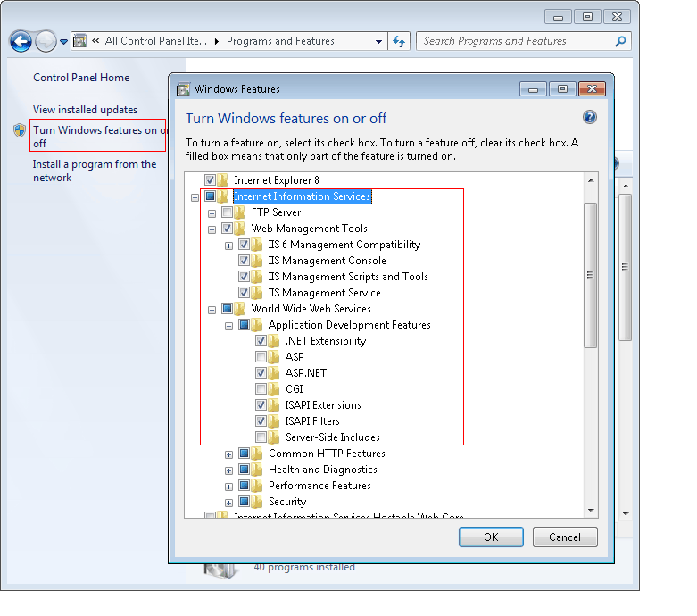Toggle Internet Explorer 8 checkbox
697x616 pixels.
[x=210, y=180]
